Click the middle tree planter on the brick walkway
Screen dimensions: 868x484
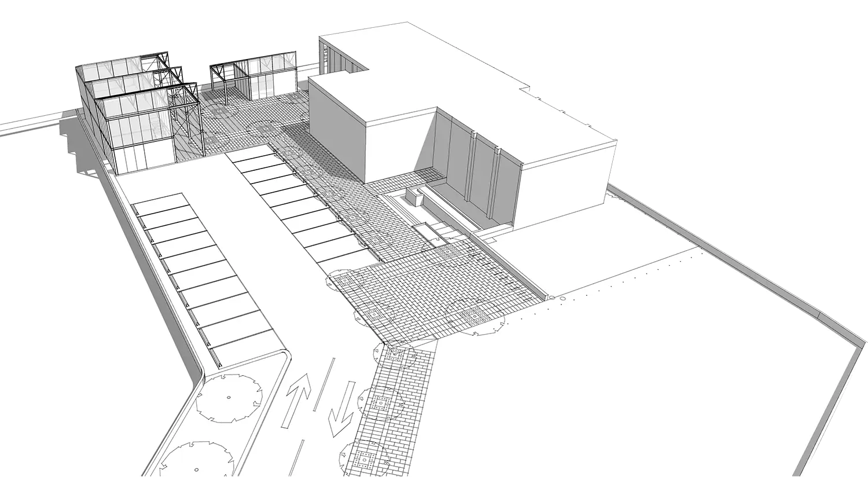click(x=381, y=404)
